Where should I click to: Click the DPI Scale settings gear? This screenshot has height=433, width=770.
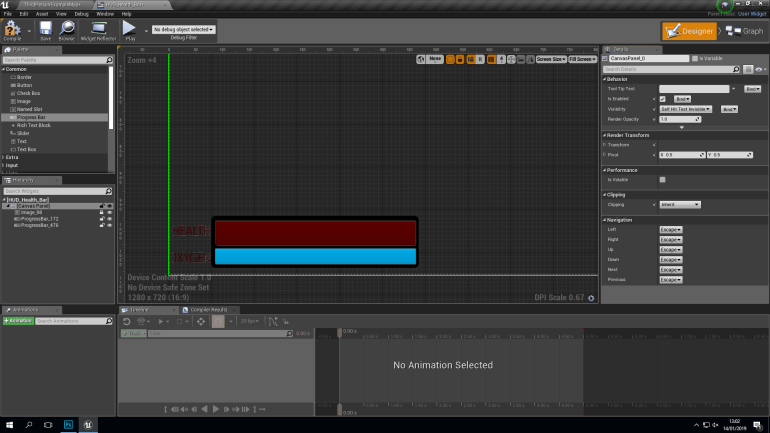click(x=591, y=298)
